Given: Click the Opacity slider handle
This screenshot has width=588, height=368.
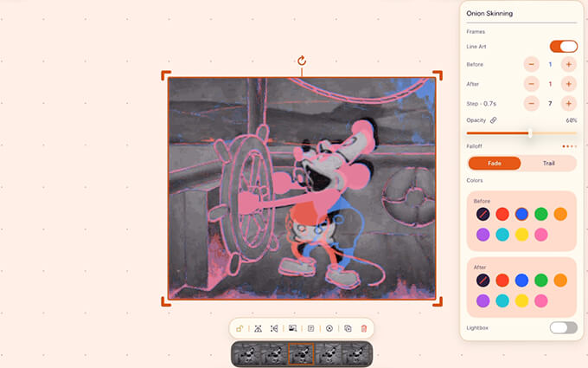Looking at the screenshot, I should click(x=530, y=133).
